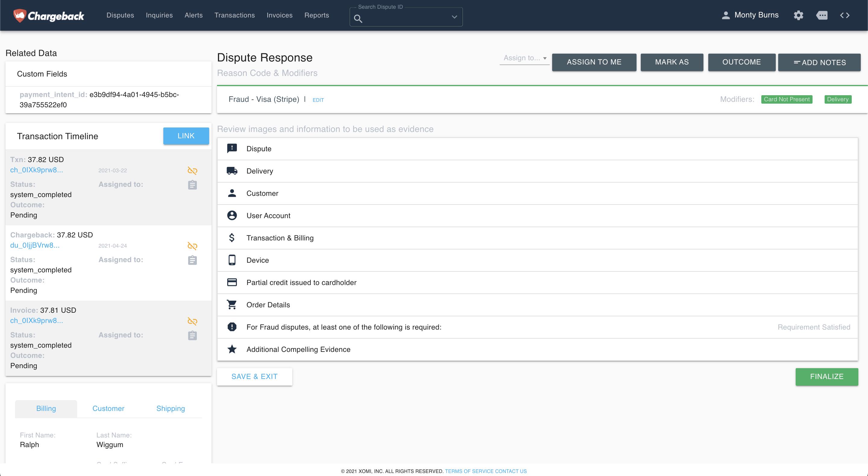
Task: Click the Delivery truck icon
Action: point(232,171)
